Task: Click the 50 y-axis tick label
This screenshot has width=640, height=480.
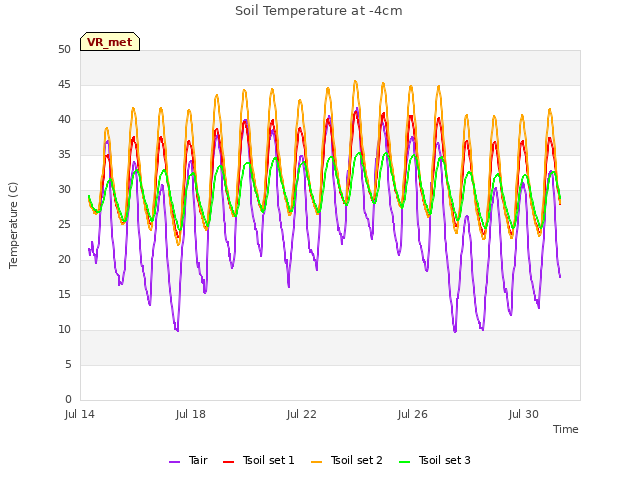Action: [x=64, y=49]
